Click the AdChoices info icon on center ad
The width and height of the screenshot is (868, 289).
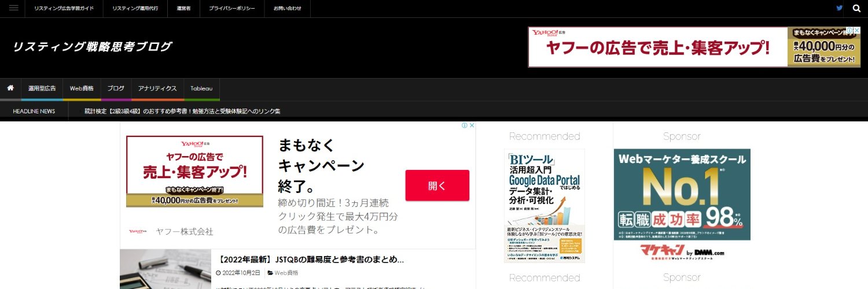464,125
